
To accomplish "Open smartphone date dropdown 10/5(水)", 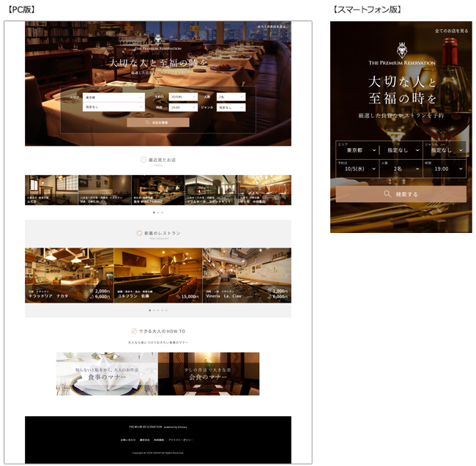I will 357,169.
